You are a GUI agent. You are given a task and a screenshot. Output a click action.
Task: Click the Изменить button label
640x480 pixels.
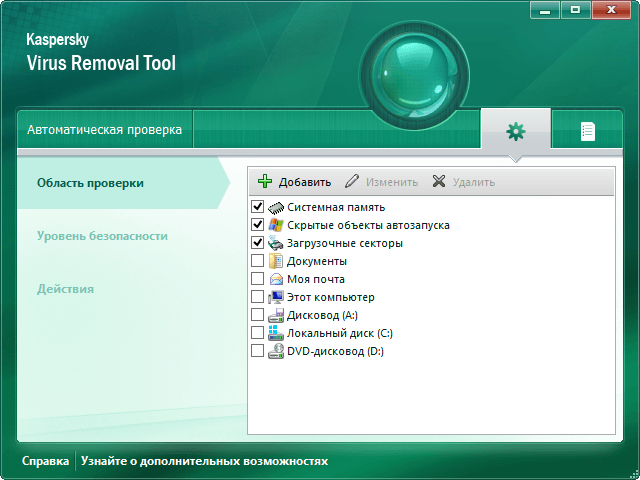392,182
